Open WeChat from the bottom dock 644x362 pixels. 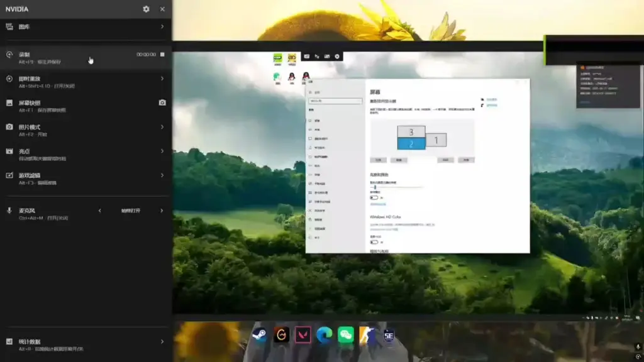[345, 336]
